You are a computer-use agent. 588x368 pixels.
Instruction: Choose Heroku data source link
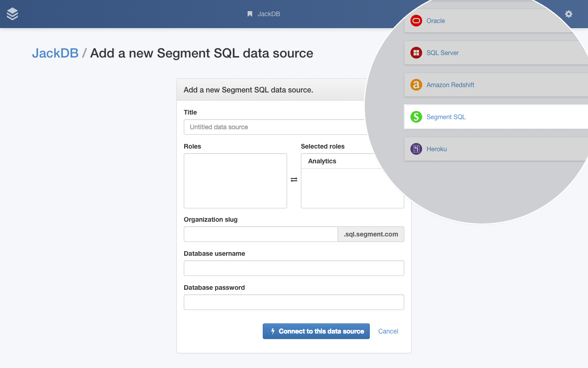coord(436,149)
